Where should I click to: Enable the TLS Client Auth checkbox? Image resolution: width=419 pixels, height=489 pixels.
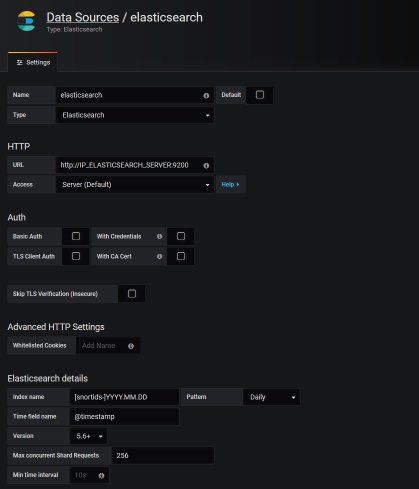click(x=76, y=256)
